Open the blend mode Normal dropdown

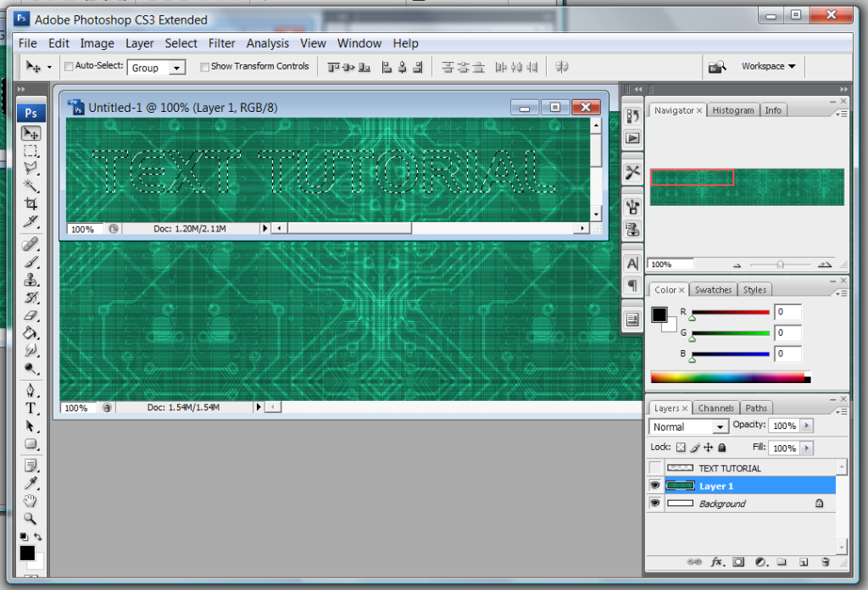pyautogui.click(x=689, y=427)
